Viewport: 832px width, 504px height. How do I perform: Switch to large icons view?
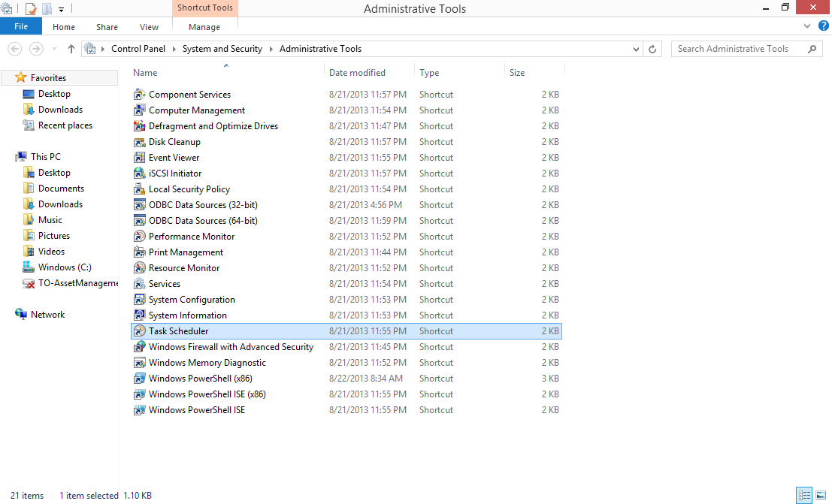821,495
